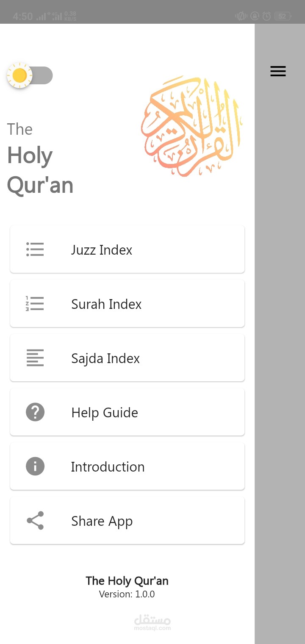Open the Surah Index menu item
This screenshot has width=305, height=644.
point(127,303)
